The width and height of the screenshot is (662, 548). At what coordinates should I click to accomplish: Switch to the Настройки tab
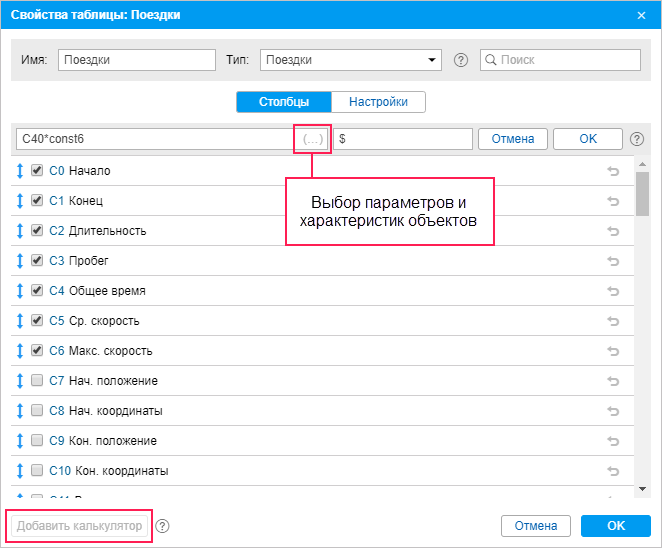tap(378, 102)
